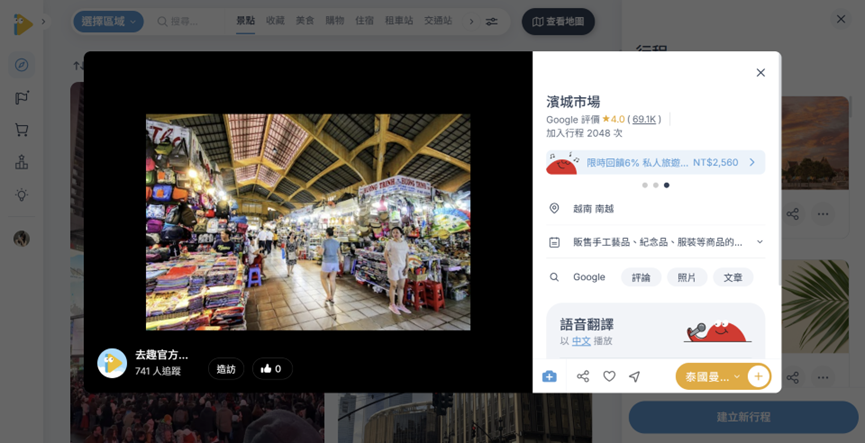Change the 中文 playback language link
The image size is (865, 443).
[581, 341]
